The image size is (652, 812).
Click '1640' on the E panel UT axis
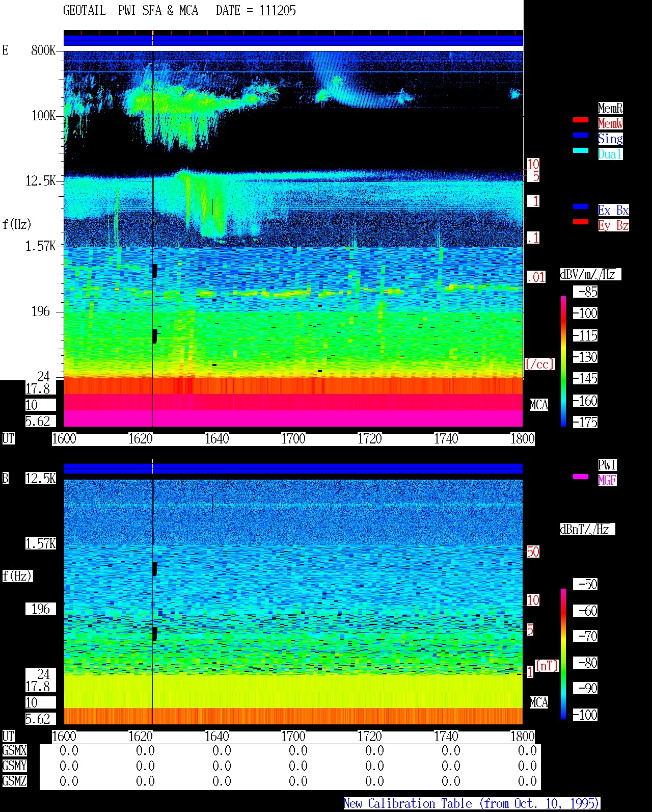tap(217, 439)
